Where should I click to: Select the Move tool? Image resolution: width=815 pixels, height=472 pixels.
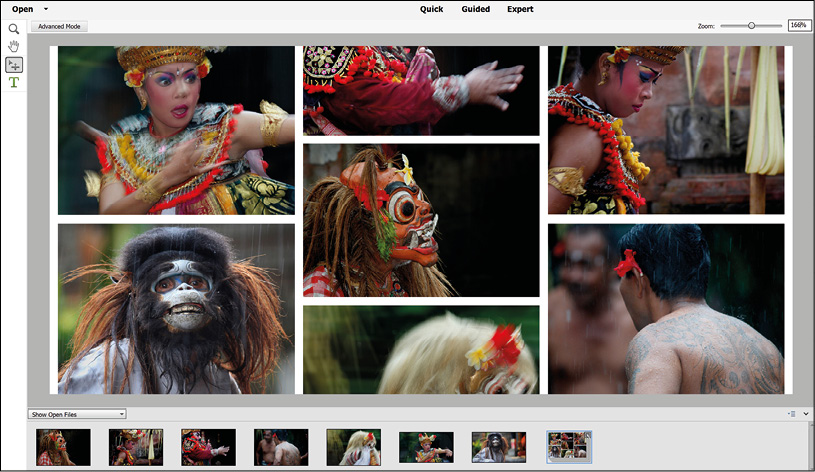(x=14, y=64)
